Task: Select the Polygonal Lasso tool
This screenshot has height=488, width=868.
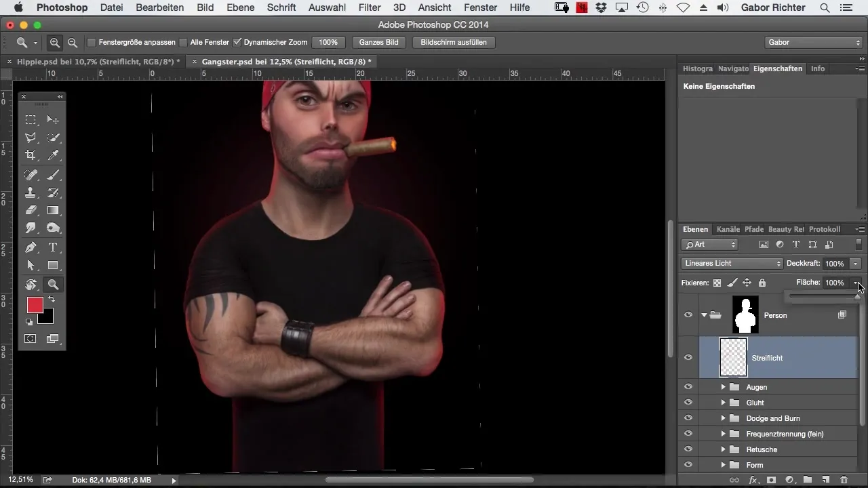Action: point(31,138)
